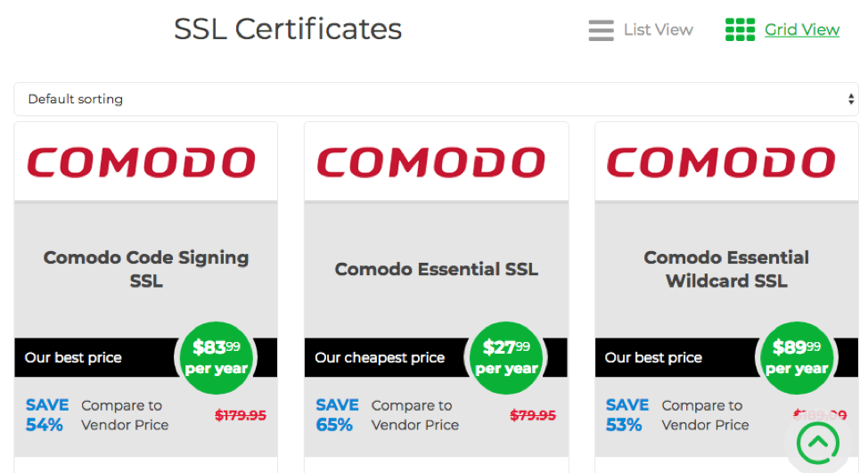Click the crossed-out $79.95 vendor price
868x473 pixels.
click(x=533, y=415)
